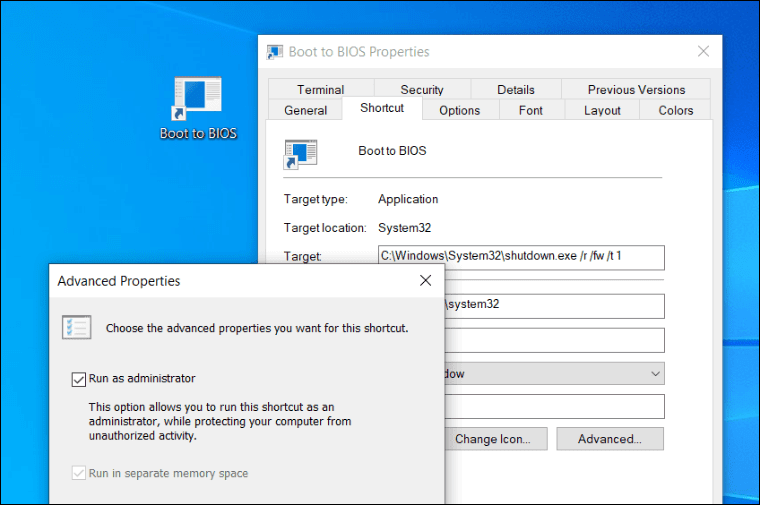Click the Application target type value
This screenshot has height=505, width=760.
tap(408, 199)
